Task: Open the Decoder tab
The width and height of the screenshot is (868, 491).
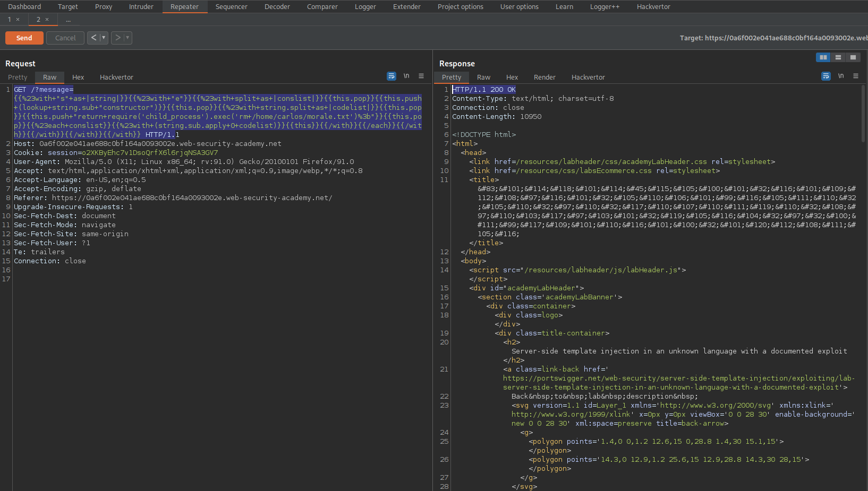Action: 277,7
